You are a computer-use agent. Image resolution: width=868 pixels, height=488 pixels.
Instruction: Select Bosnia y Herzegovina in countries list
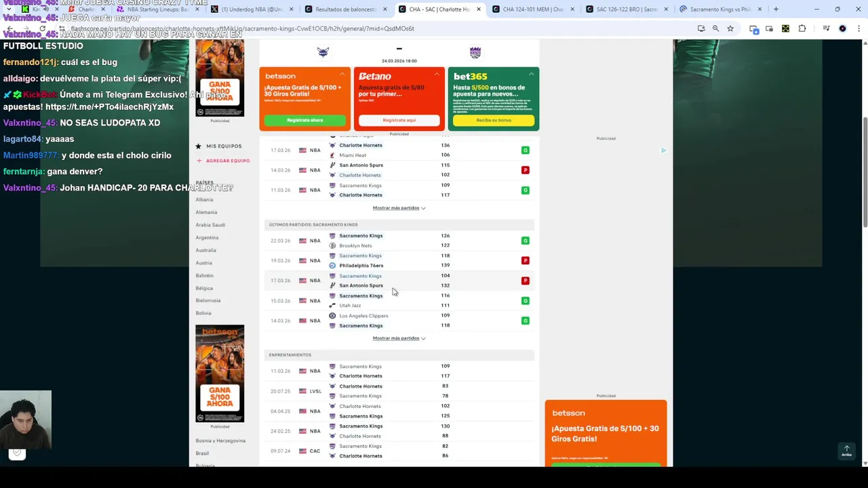point(220,441)
